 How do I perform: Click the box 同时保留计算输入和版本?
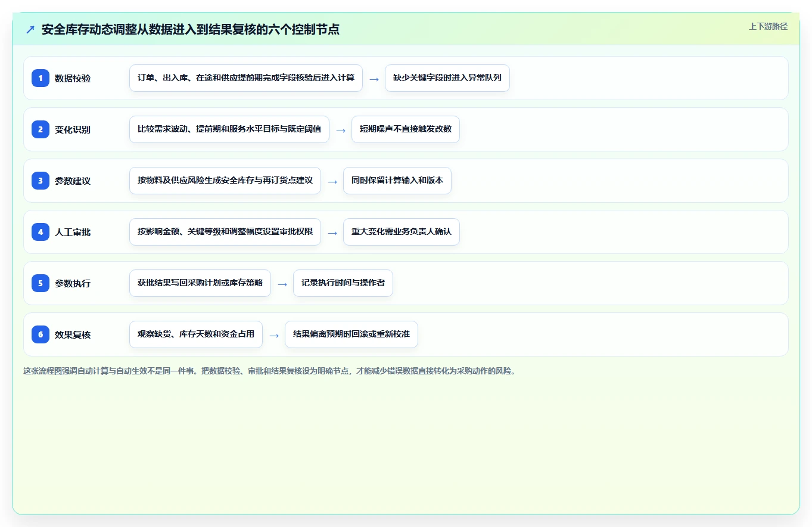[397, 181]
